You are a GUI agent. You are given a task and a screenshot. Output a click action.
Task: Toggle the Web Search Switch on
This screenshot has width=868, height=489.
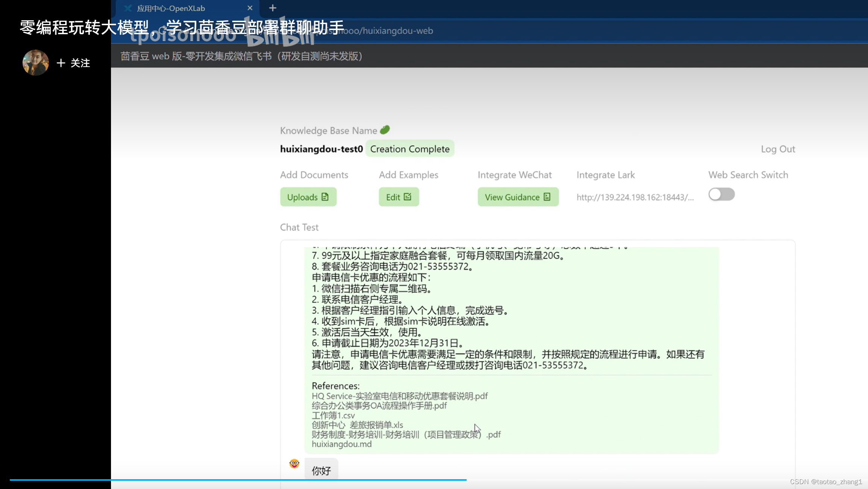721,195
